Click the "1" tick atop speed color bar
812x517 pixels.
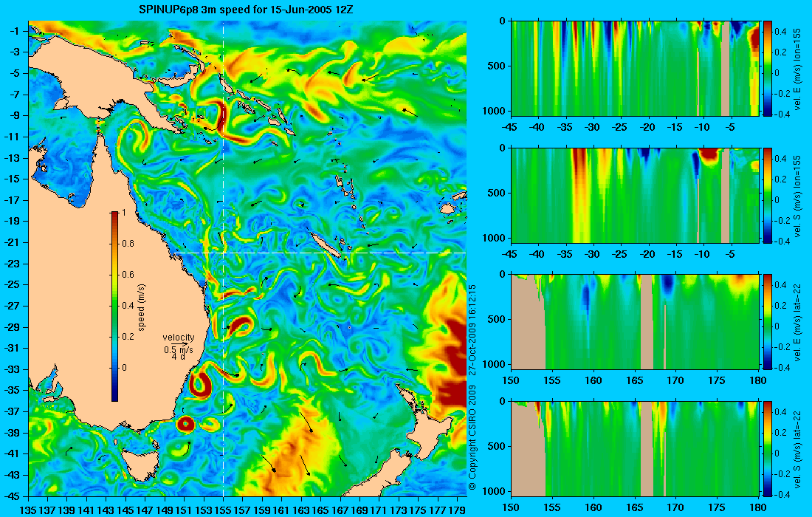pyautogui.click(x=124, y=213)
